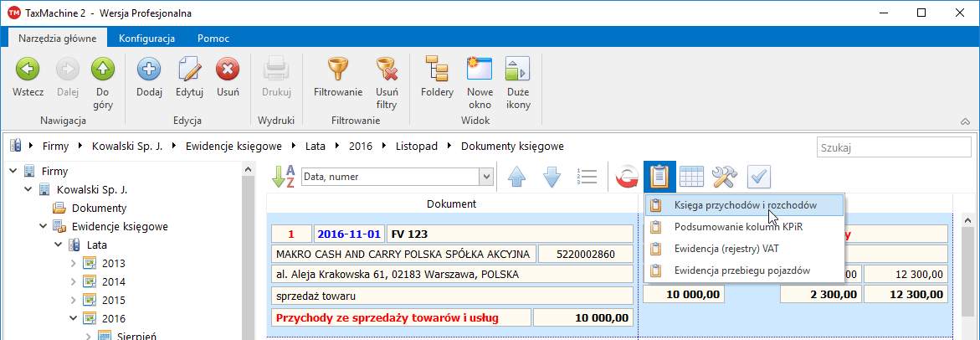Edit the selected entry with Edytuj

189,77
